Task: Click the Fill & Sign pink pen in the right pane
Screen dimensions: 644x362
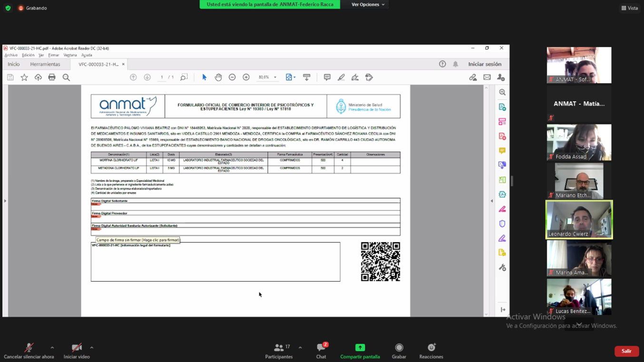Action: point(502,209)
